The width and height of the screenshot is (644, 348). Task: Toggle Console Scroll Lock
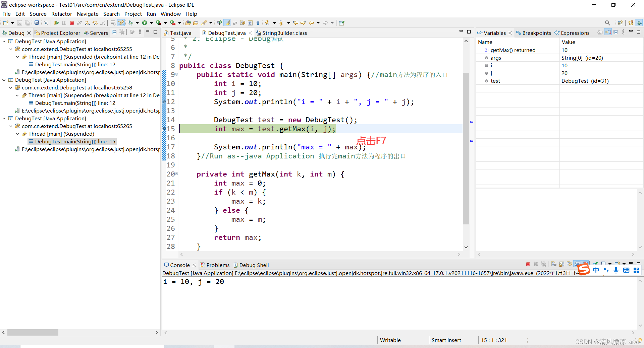coord(561,264)
